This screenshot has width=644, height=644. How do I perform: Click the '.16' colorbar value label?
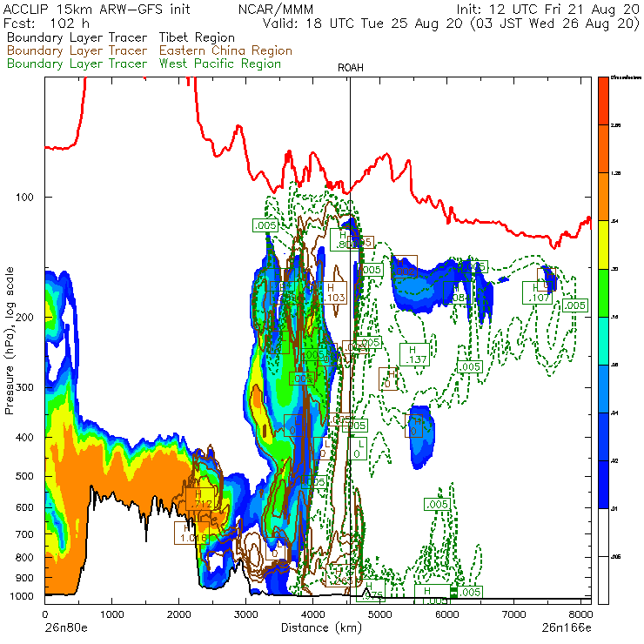click(614, 317)
